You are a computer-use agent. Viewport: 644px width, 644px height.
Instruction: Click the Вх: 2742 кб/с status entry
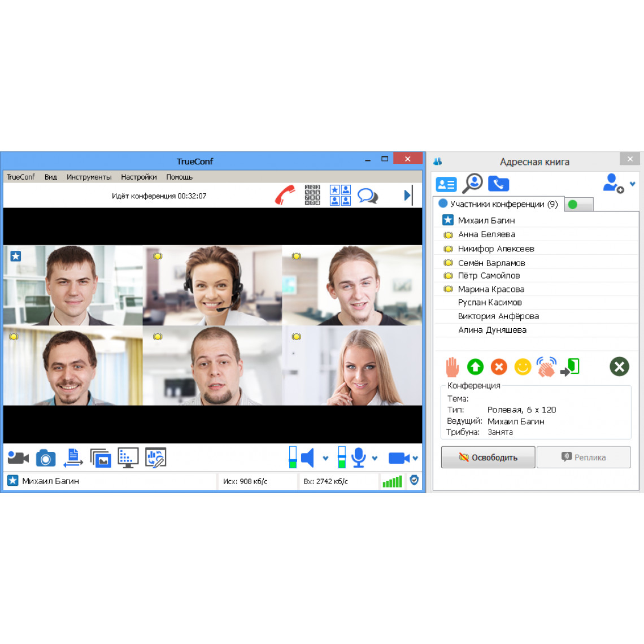pyautogui.click(x=326, y=481)
